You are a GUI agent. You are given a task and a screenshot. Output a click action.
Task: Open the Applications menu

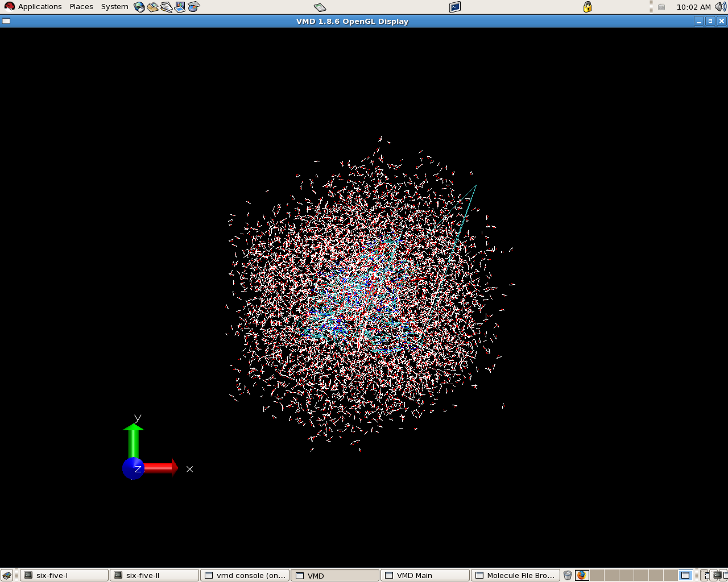[33, 7]
